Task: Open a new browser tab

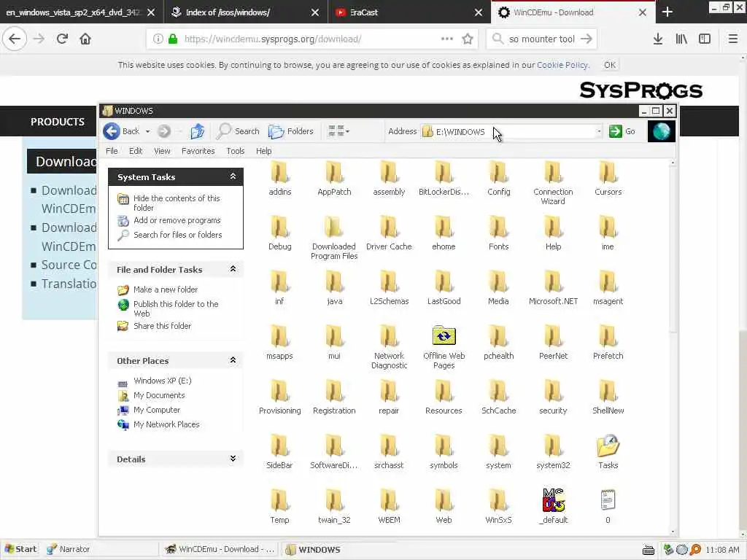Action: [x=667, y=12]
